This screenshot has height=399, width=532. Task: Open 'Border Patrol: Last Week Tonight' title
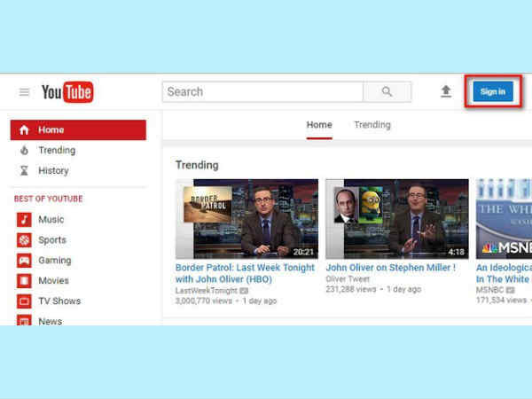coord(245,273)
